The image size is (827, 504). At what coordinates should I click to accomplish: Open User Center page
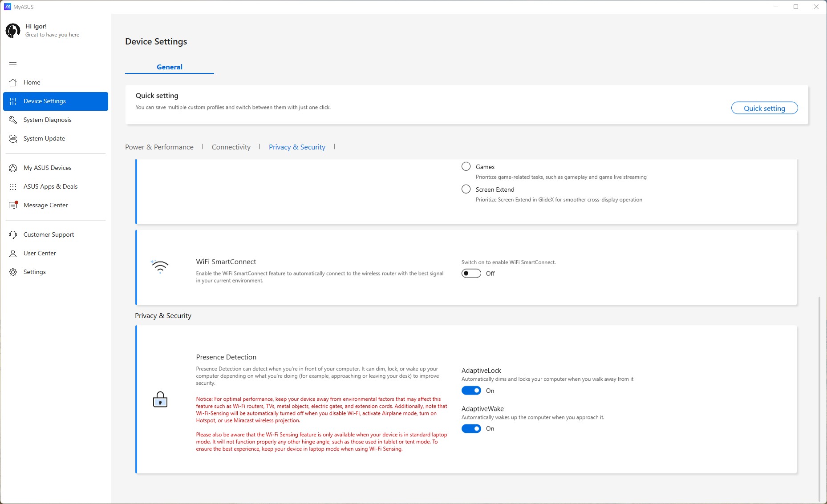(56, 254)
